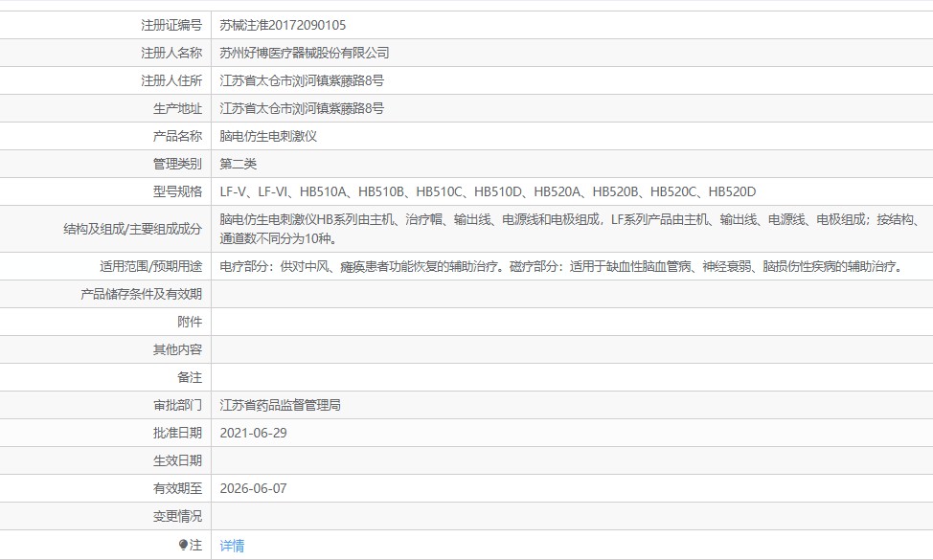Select the 第二类 category value

(x=238, y=164)
